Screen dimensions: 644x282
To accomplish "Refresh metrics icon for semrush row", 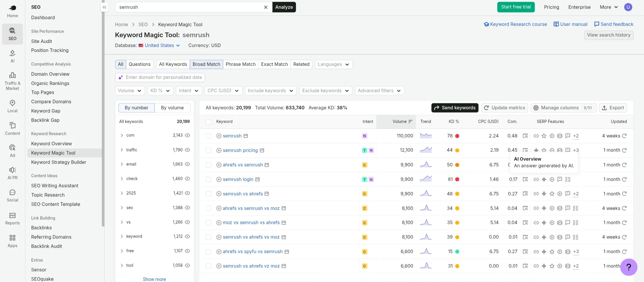I will tap(625, 136).
